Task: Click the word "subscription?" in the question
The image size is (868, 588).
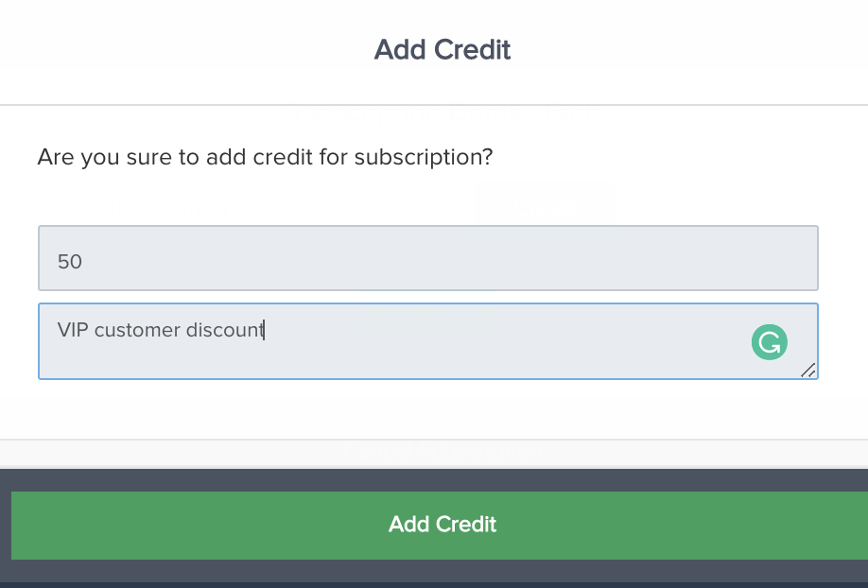Action: tap(424, 157)
